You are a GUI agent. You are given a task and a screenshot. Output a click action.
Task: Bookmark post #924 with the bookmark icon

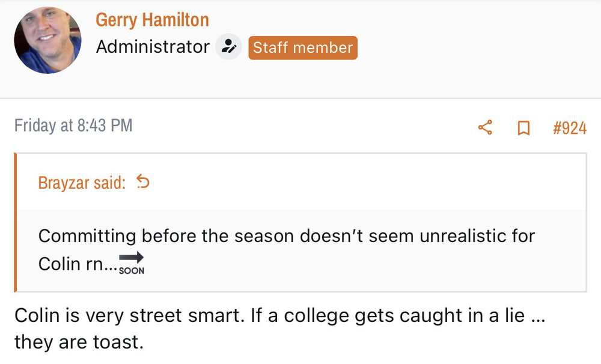tap(523, 128)
